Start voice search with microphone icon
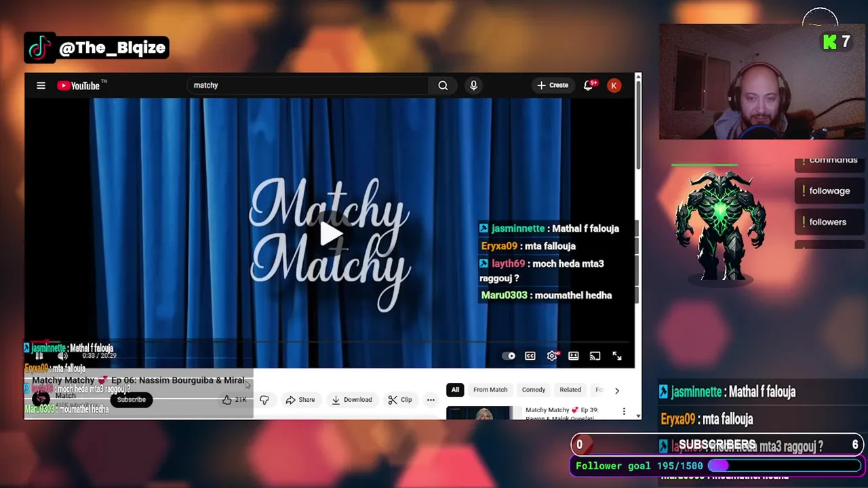The image size is (868, 488). coord(473,85)
